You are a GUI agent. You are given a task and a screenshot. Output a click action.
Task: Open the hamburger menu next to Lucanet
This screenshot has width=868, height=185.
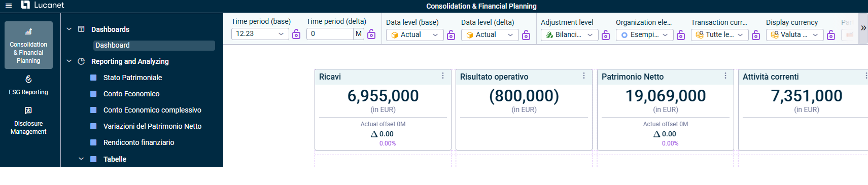[x=8, y=6]
